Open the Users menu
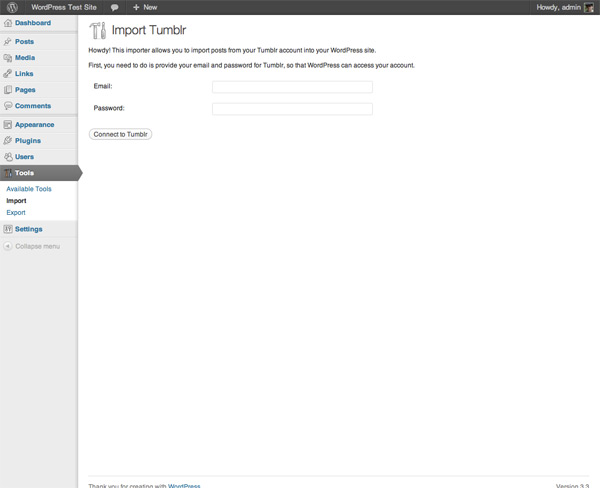600x488 pixels. click(x=24, y=157)
